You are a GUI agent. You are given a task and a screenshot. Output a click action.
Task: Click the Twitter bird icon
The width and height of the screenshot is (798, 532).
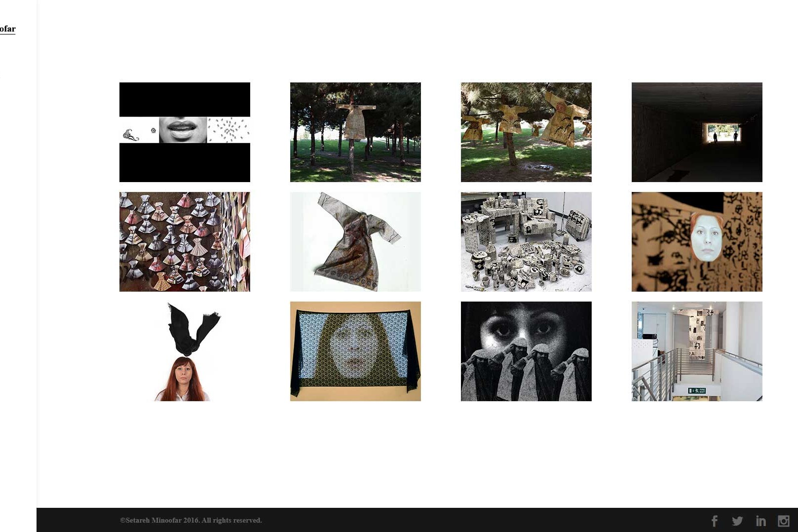[x=737, y=521]
